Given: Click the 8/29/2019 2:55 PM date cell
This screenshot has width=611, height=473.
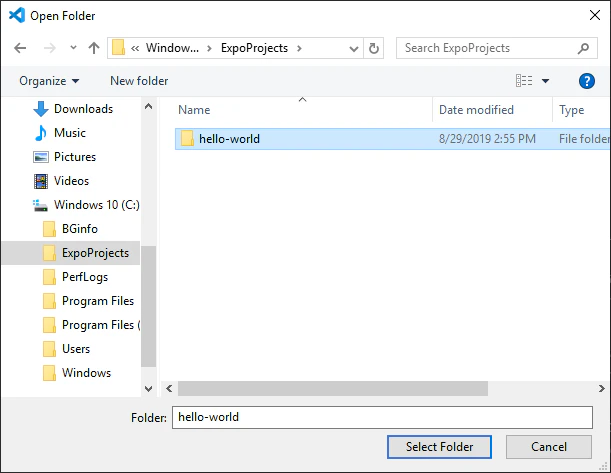Looking at the screenshot, I should click(487, 139).
